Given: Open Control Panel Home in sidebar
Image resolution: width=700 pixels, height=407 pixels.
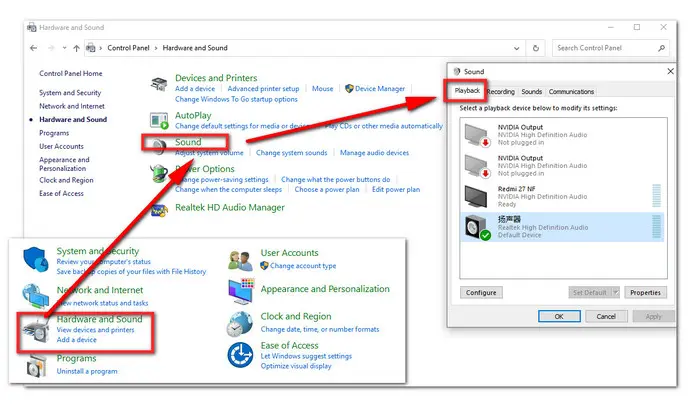Looking at the screenshot, I should click(x=71, y=73).
